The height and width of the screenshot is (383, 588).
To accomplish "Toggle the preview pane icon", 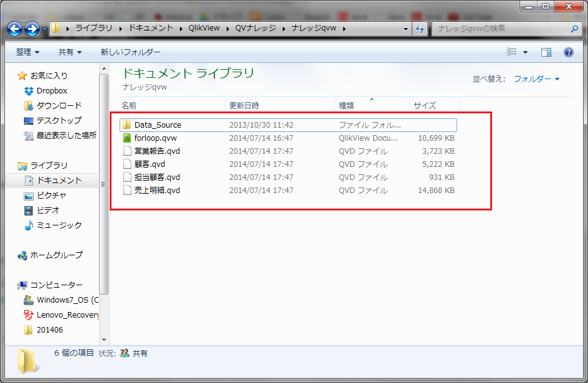I will (546, 52).
